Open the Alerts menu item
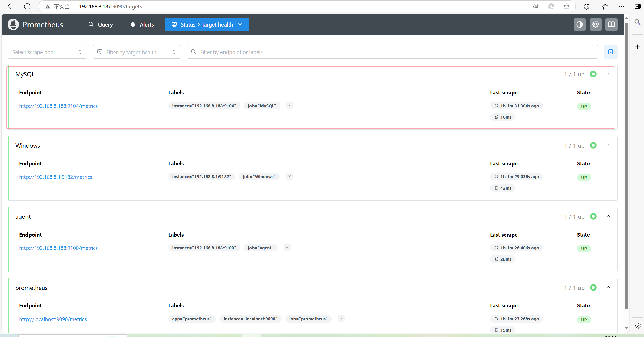This screenshot has height=337, width=644. coord(142,24)
